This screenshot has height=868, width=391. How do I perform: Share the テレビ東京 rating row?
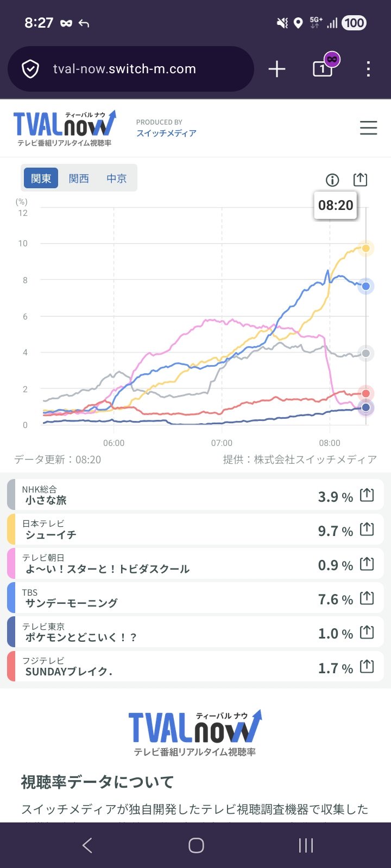point(367,632)
